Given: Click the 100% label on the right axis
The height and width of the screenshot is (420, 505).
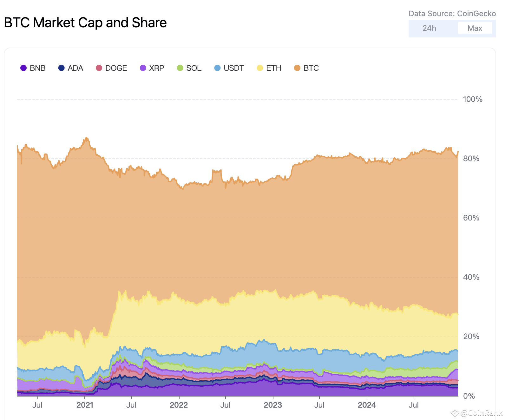Looking at the screenshot, I should click(x=472, y=99).
